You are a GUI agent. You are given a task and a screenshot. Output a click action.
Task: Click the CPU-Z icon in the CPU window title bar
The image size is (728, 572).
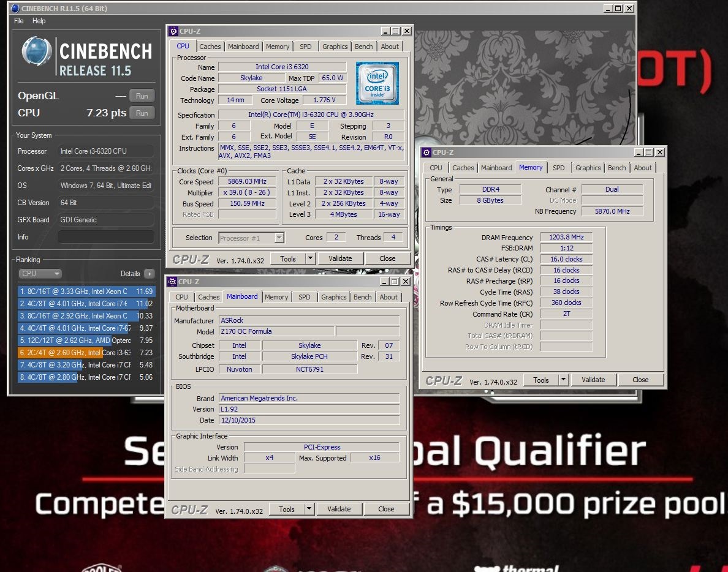pos(173,31)
